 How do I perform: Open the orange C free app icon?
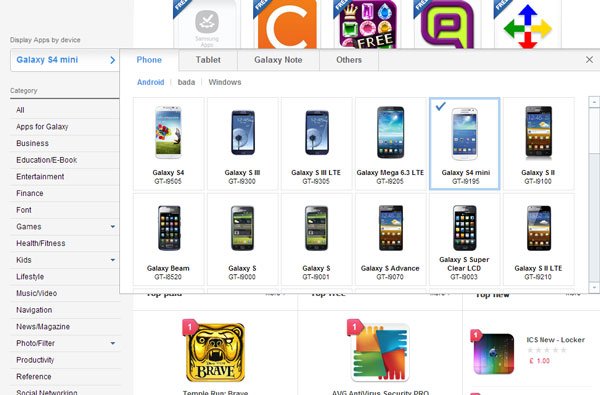tap(287, 24)
